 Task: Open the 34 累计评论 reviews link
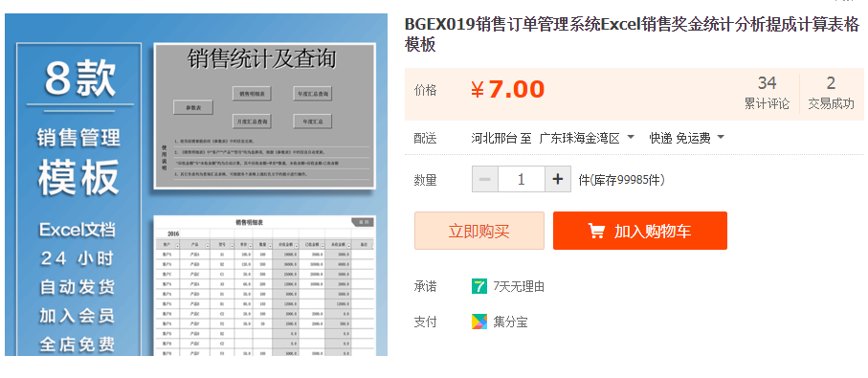[767, 93]
